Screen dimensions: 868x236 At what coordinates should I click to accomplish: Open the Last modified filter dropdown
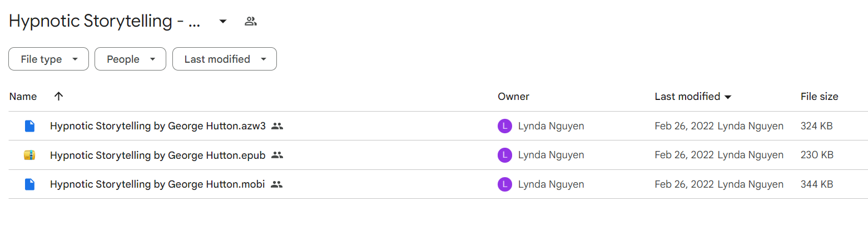pyautogui.click(x=225, y=59)
